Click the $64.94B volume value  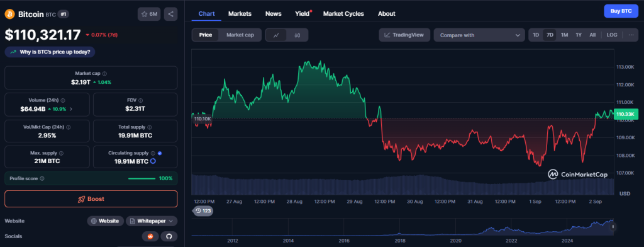pyautogui.click(x=33, y=109)
